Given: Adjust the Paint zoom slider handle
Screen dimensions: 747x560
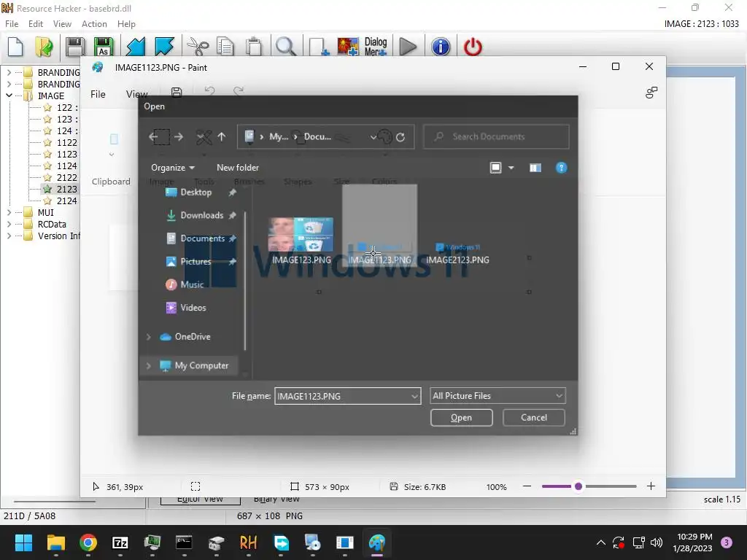Looking at the screenshot, I should pos(578,486).
